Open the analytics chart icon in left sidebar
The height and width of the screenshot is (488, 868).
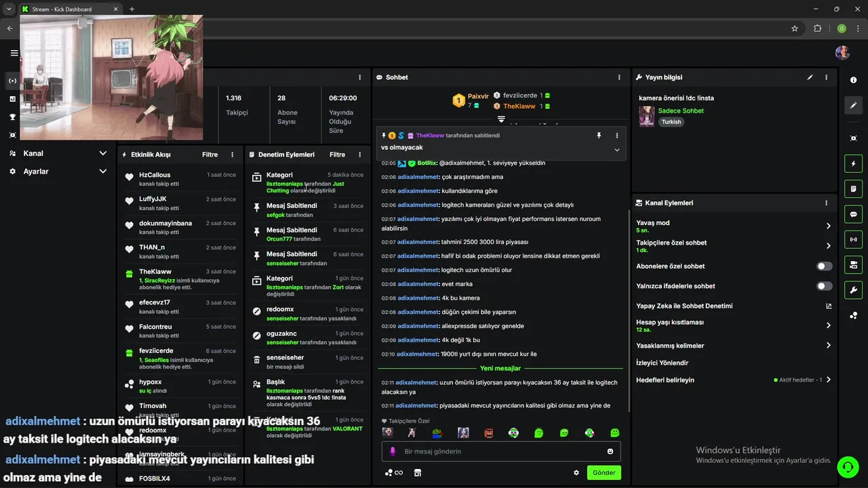13,99
